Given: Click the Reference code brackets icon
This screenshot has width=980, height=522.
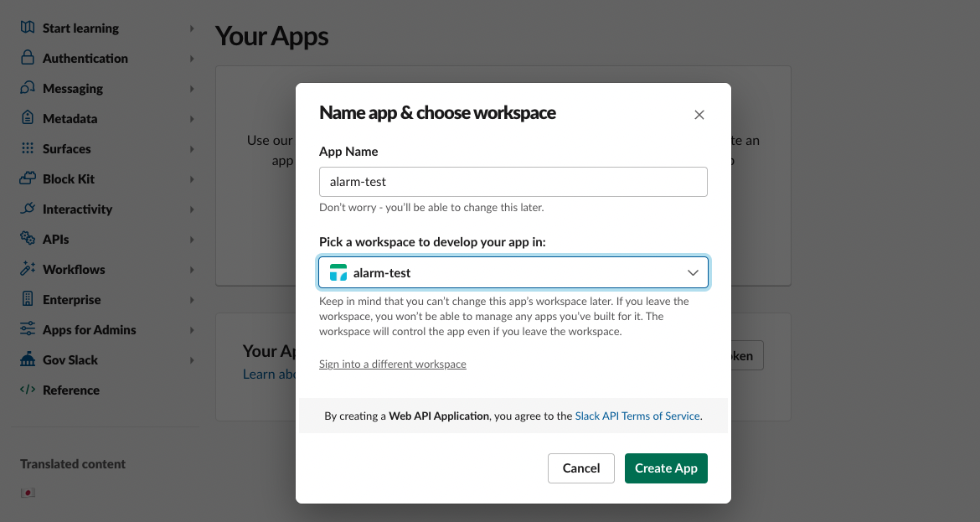Looking at the screenshot, I should point(28,390).
